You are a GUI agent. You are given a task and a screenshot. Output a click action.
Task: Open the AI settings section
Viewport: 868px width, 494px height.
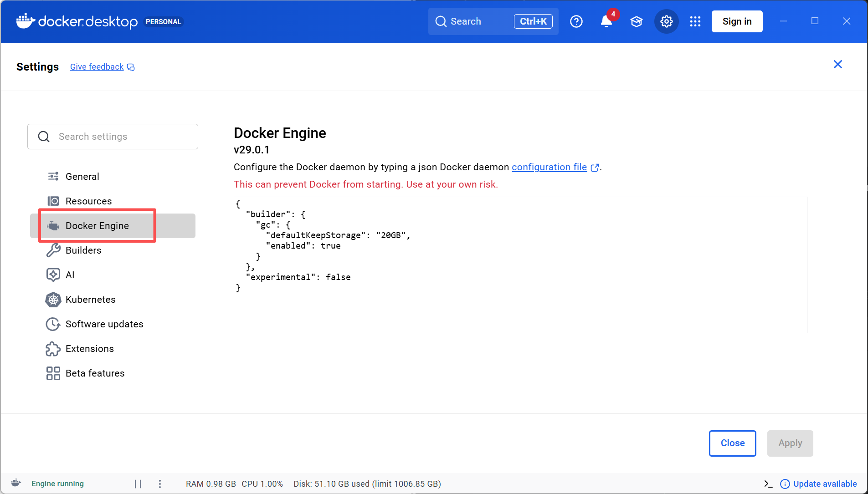113,275
